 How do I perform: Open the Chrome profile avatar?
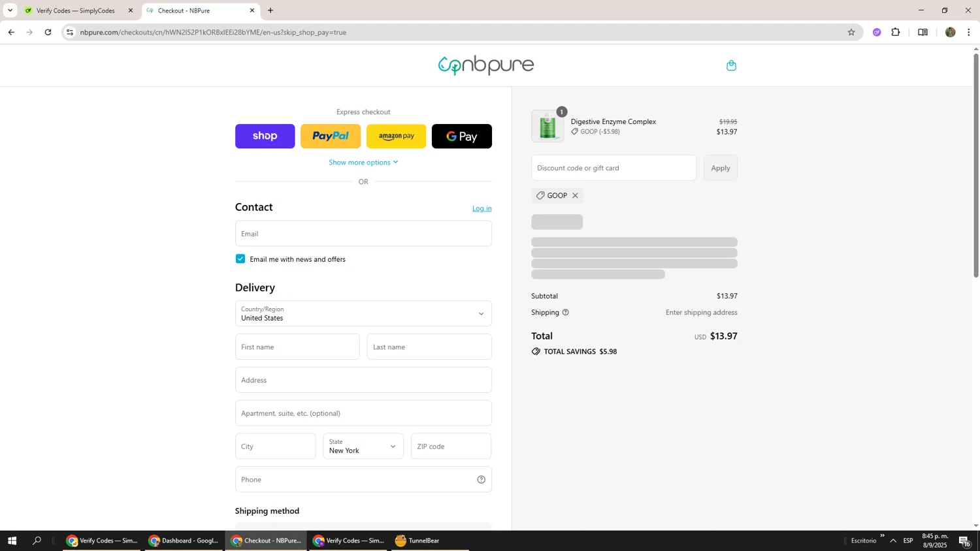(950, 32)
